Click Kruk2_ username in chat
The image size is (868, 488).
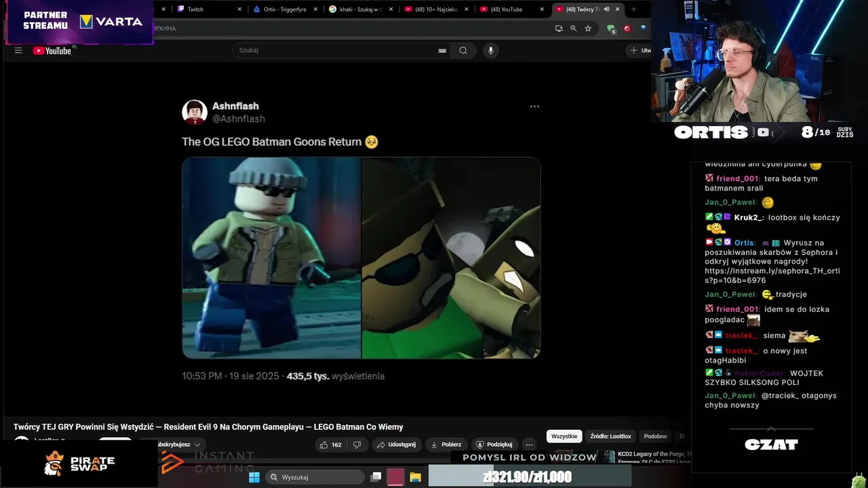749,218
